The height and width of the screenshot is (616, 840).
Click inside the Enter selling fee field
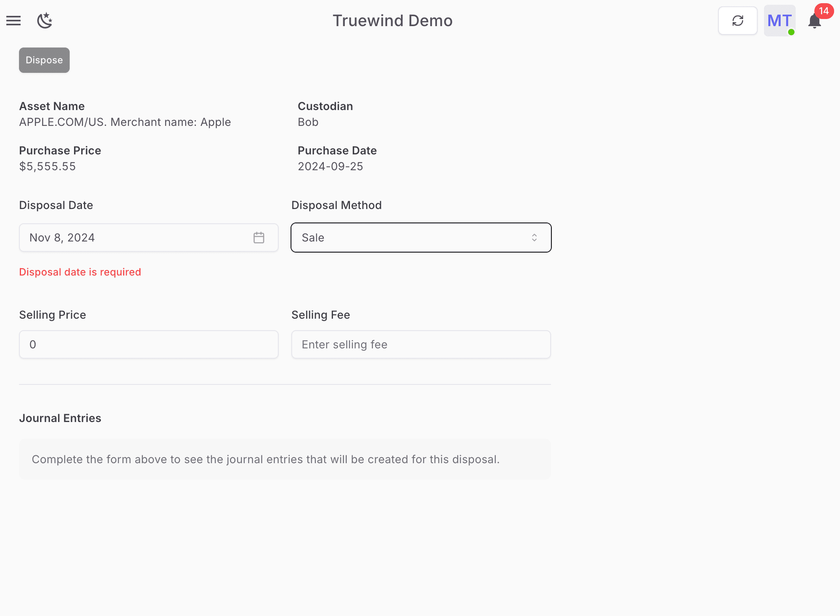click(x=421, y=344)
